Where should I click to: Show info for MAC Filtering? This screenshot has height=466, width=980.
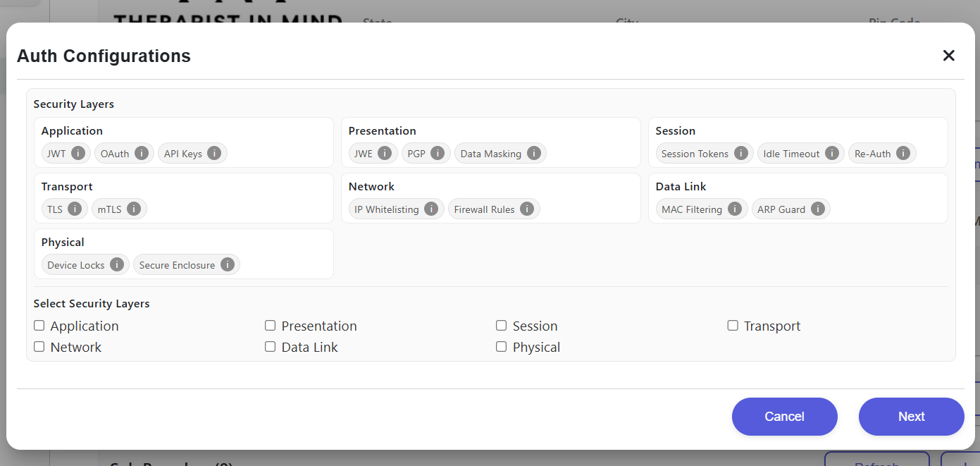click(x=735, y=209)
